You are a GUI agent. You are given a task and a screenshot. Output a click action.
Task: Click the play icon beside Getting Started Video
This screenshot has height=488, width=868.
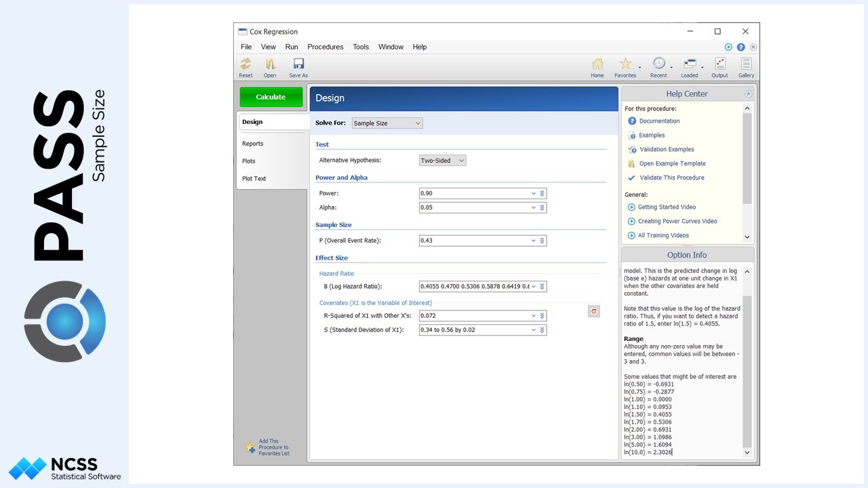tap(631, 207)
